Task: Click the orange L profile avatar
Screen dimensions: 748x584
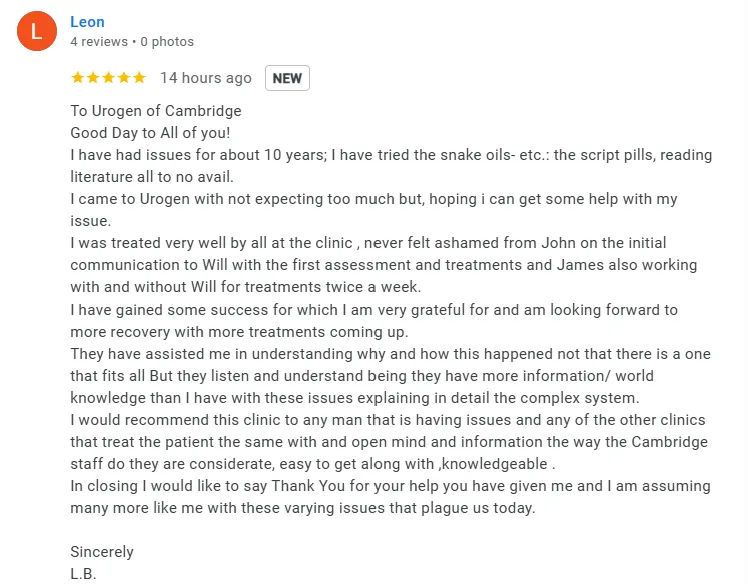Action: coord(37,31)
